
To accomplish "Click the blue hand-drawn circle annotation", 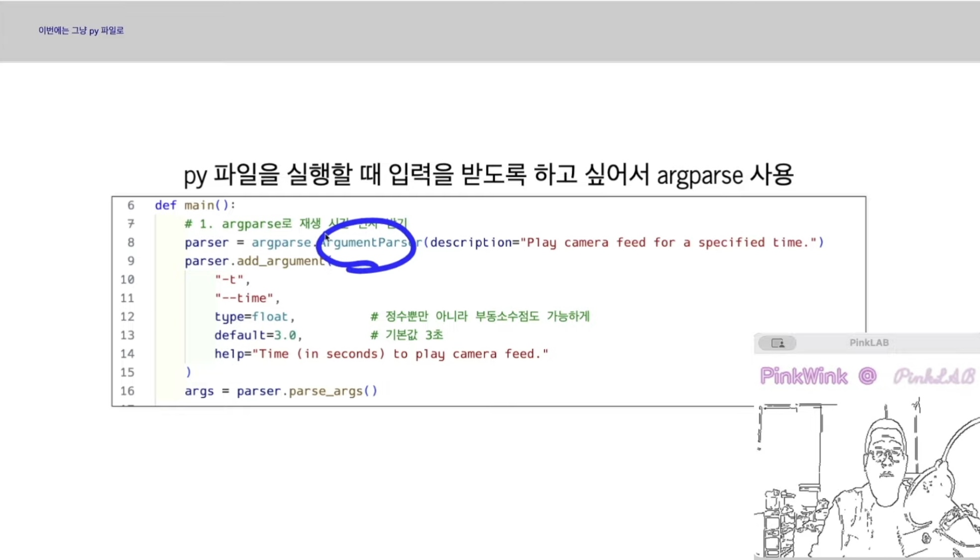I will [366, 245].
